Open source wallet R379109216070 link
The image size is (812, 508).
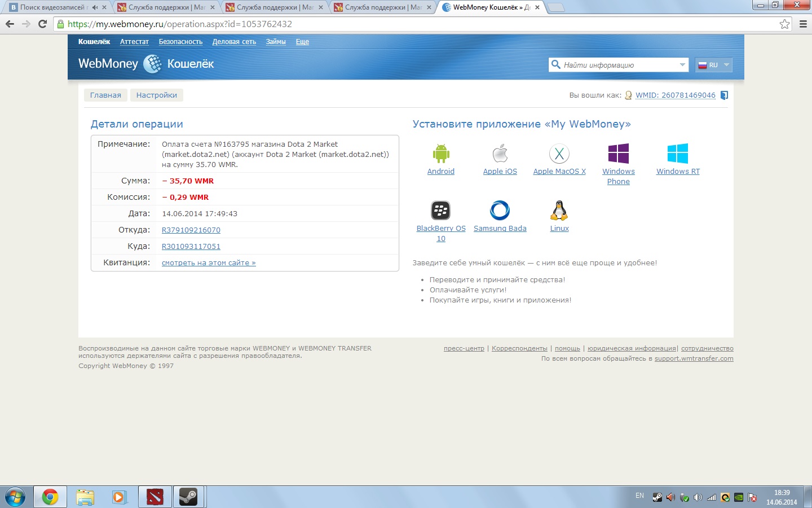pyautogui.click(x=191, y=230)
